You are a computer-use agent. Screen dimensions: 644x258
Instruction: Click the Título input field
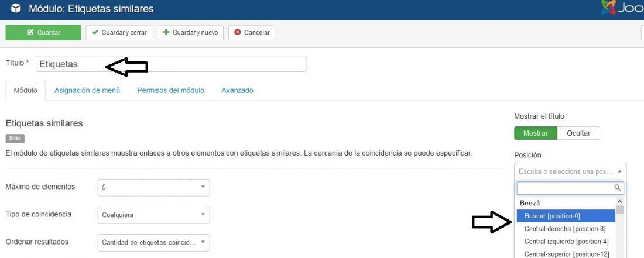(x=171, y=64)
